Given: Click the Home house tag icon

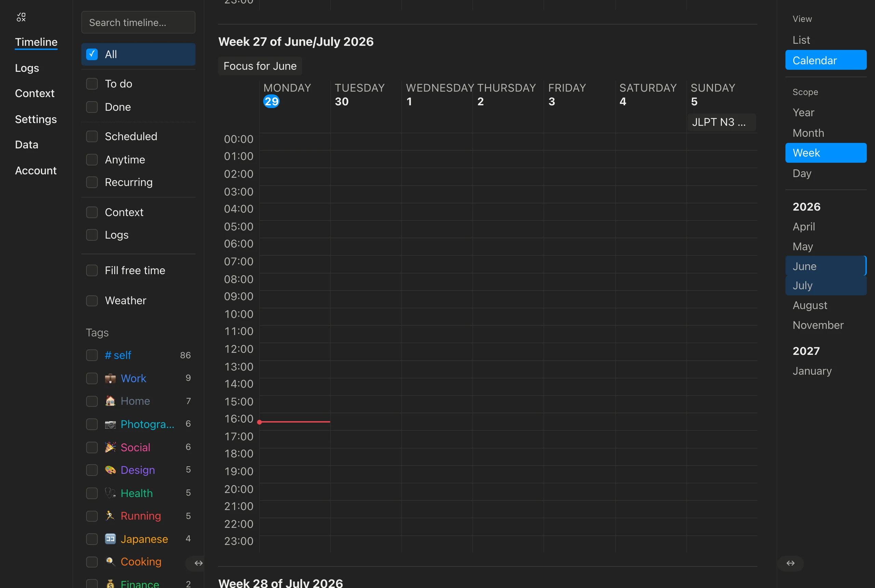Looking at the screenshot, I should point(110,401).
